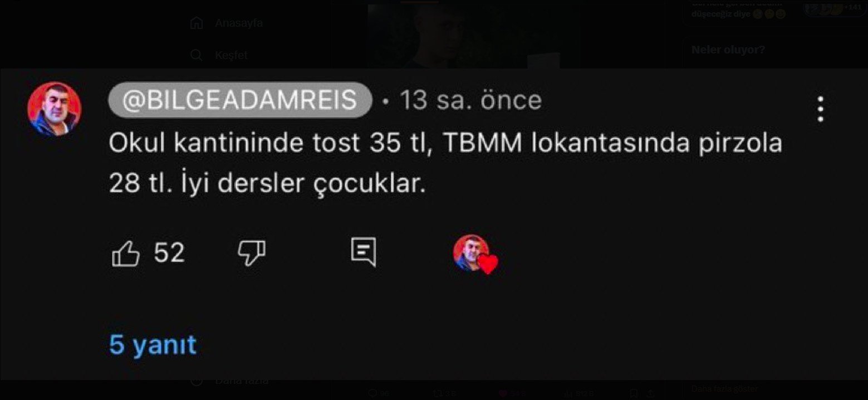868x400 pixels.
Task: Expand Daha fazla in left sidebar
Action: (x=242, y=382)
